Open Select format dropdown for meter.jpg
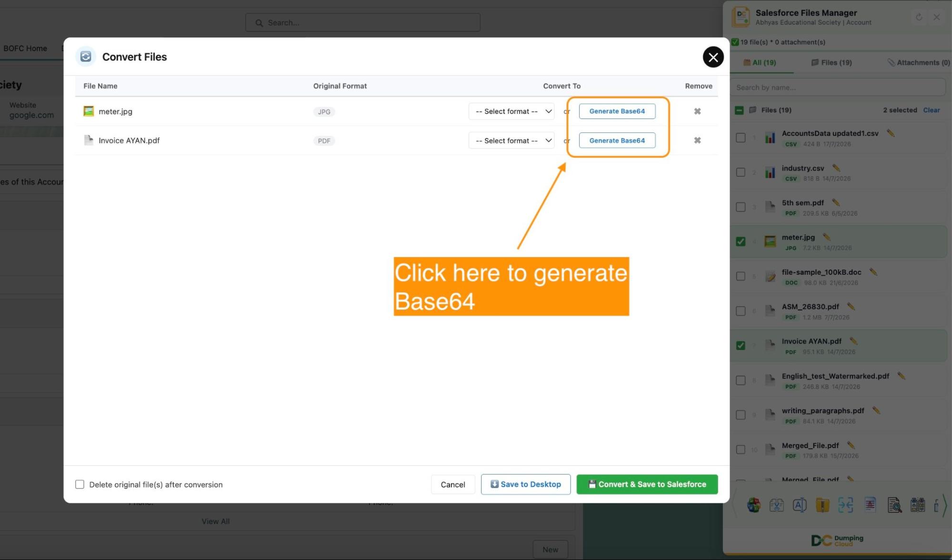 (x=511, y=111)
